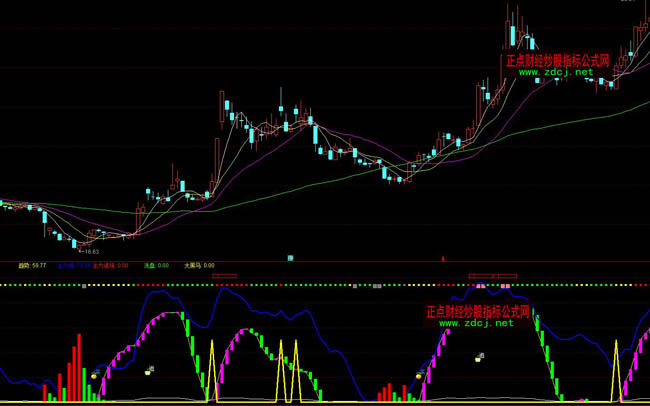650x406 pixels.
Task: Click the 正点财经炒股指标公式网 watermark in the lower panel
Action: (x=477, y=311)
